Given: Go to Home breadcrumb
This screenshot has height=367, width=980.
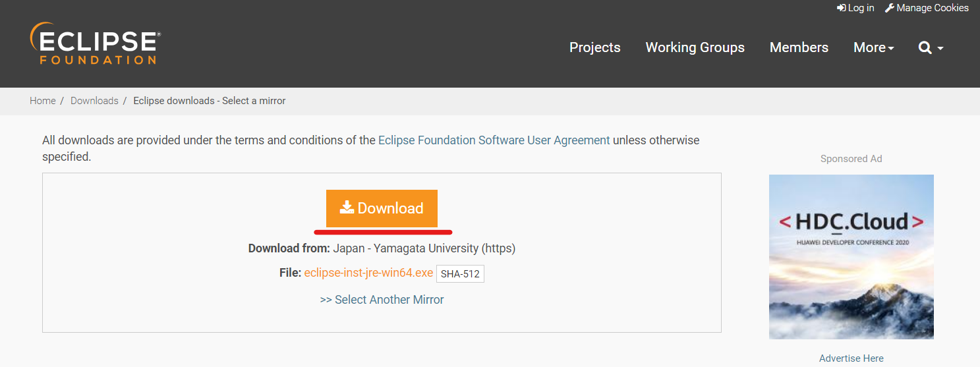Looking at the screenshot, I should [x=43, y=101].
